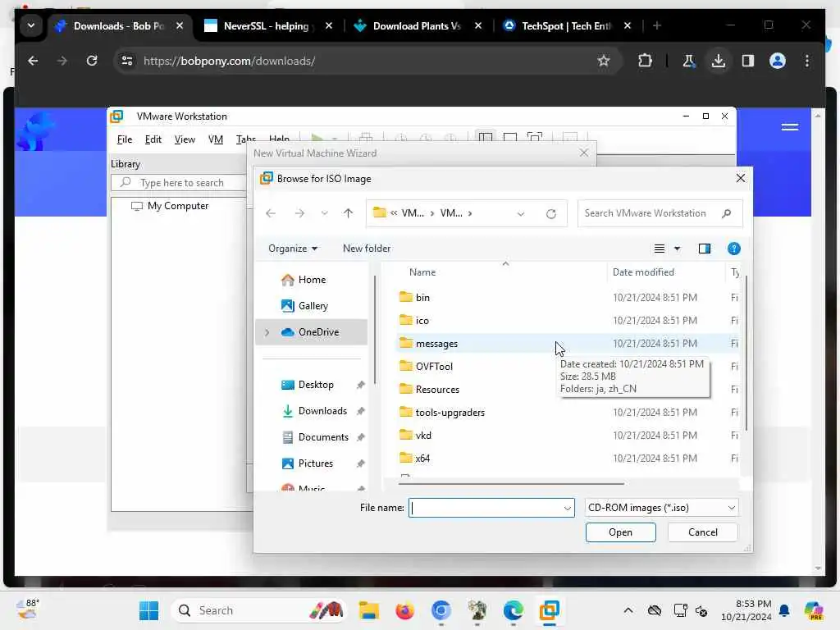Viewport: 840px width, 630px height.
Task: Expand the address bar path dropdown
Action: pyautogui.click(x=521, y=214)
